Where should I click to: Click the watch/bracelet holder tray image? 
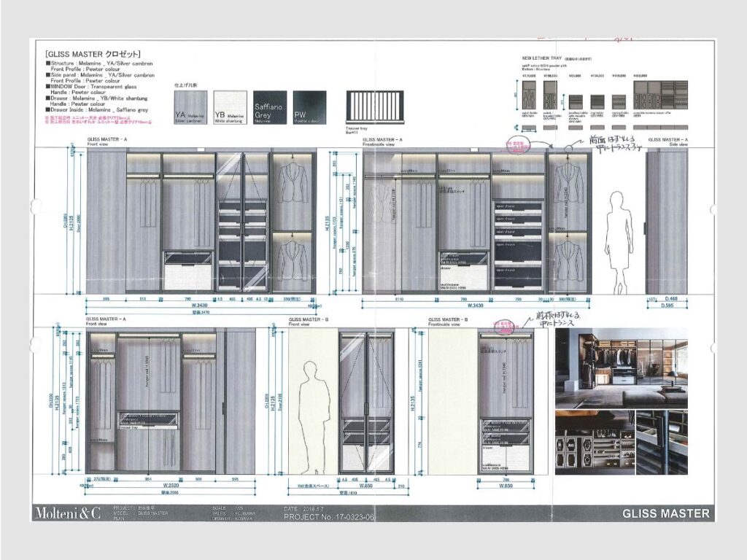(x=550, y=95)
